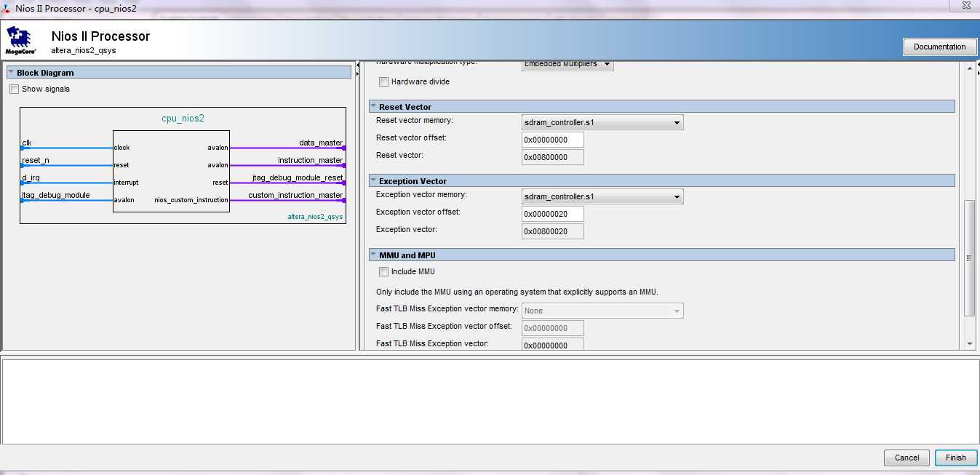Collapse the MMU and MPU section
The image size is (980, 475).
373,255
